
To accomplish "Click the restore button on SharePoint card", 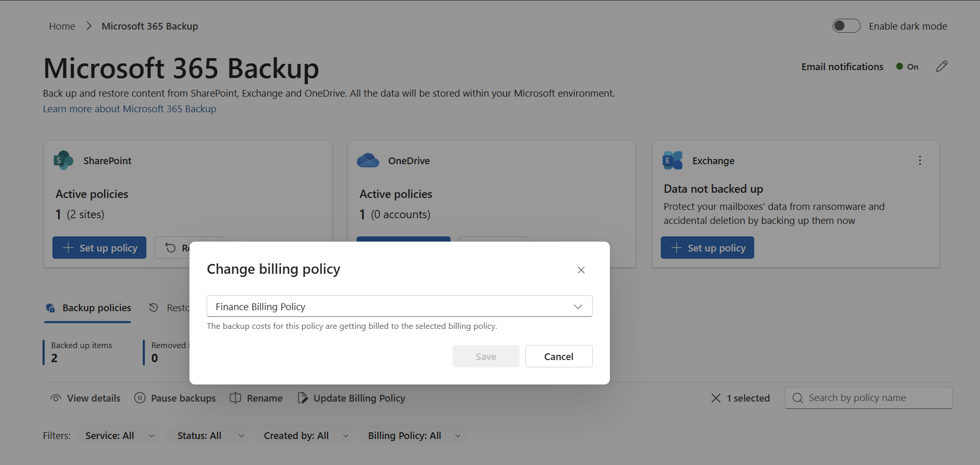I will (172, 248).
